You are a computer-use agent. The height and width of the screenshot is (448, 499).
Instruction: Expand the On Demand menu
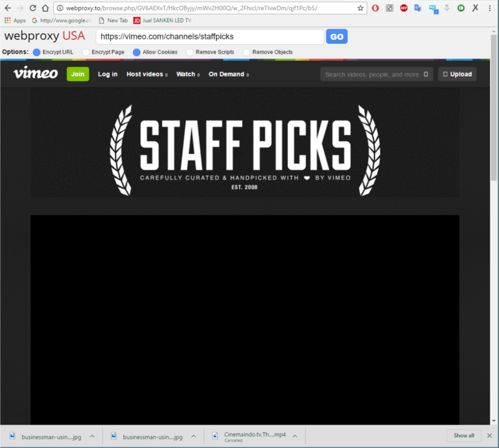click(228, 74)
